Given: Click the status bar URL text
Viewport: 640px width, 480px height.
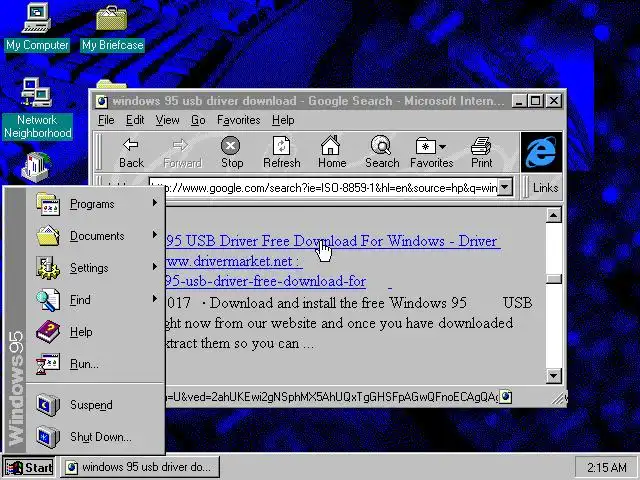Looking at the screenshot, I should coord(332,397).
